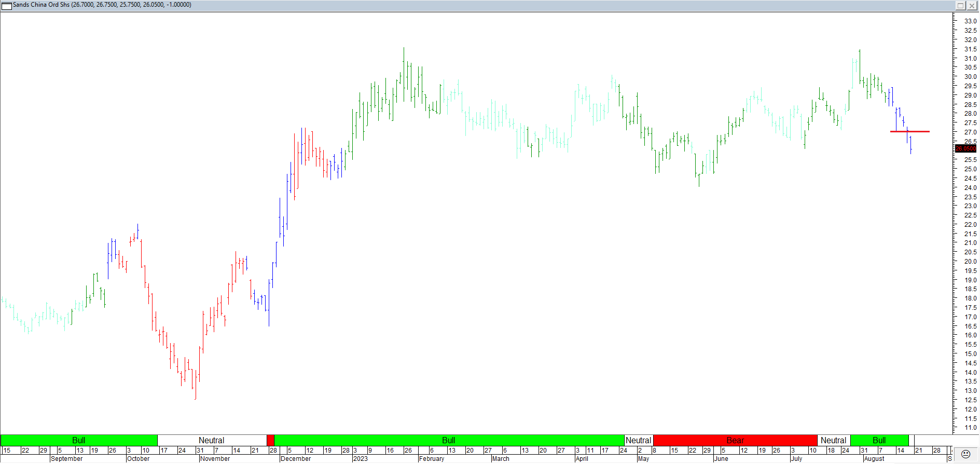Click the 16.0 price axis label

click(x=970, y=335)
